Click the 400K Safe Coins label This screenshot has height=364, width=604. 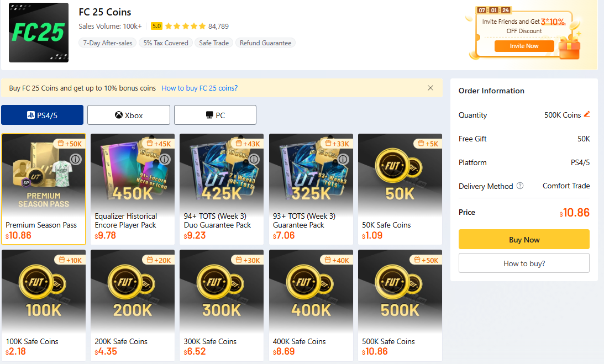(x=300, y=341)
